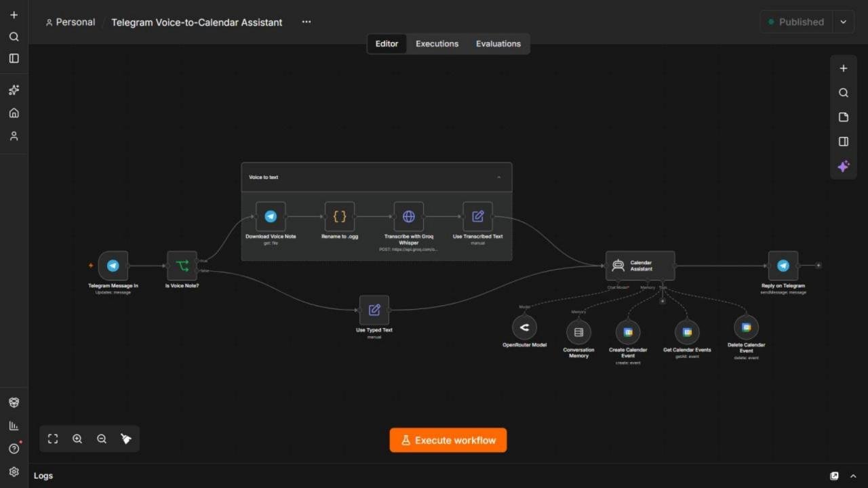Open the purple AI assistant sparkle button
This screenshot has height=488, width=868.
pyautogui.click(x=844, y=166)
